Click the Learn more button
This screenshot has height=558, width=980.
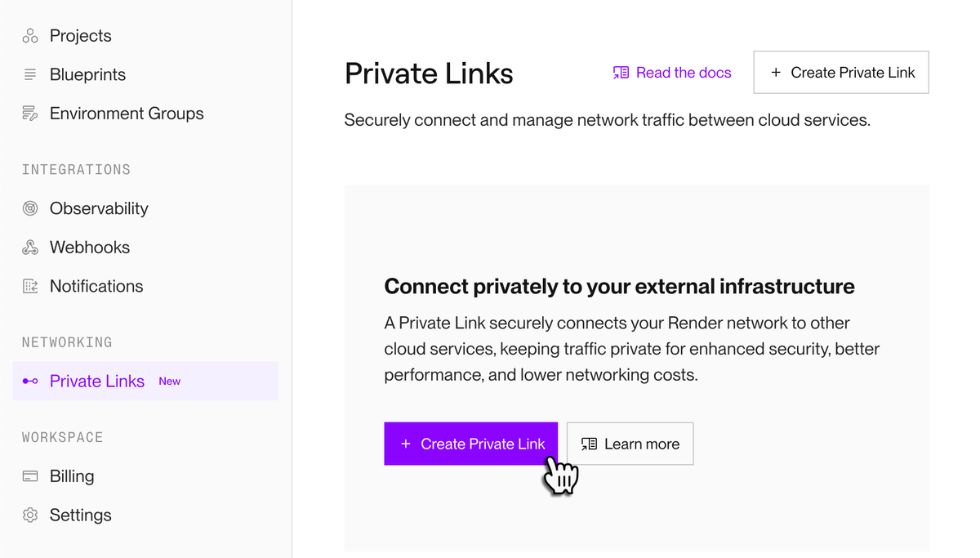click(630, 444)
